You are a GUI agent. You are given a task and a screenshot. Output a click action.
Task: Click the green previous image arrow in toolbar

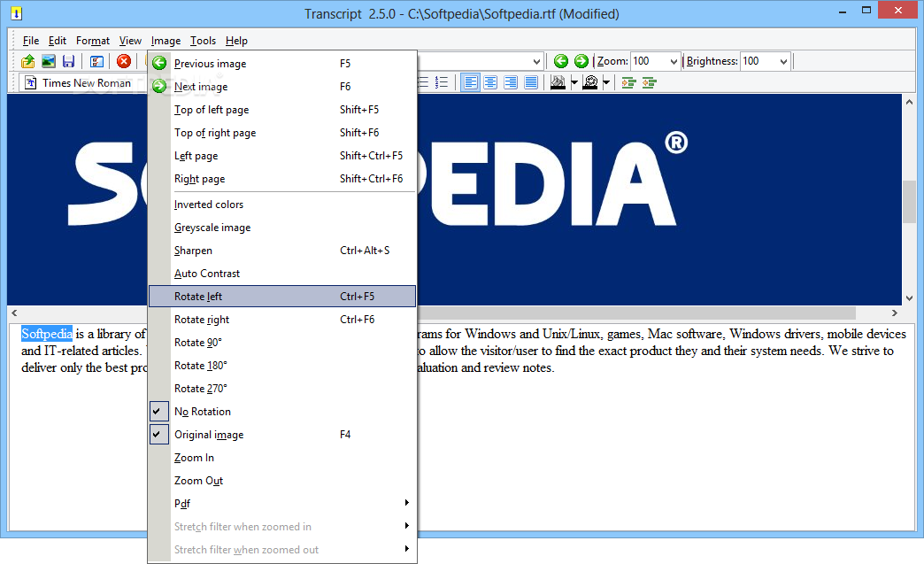coord(561,61)
